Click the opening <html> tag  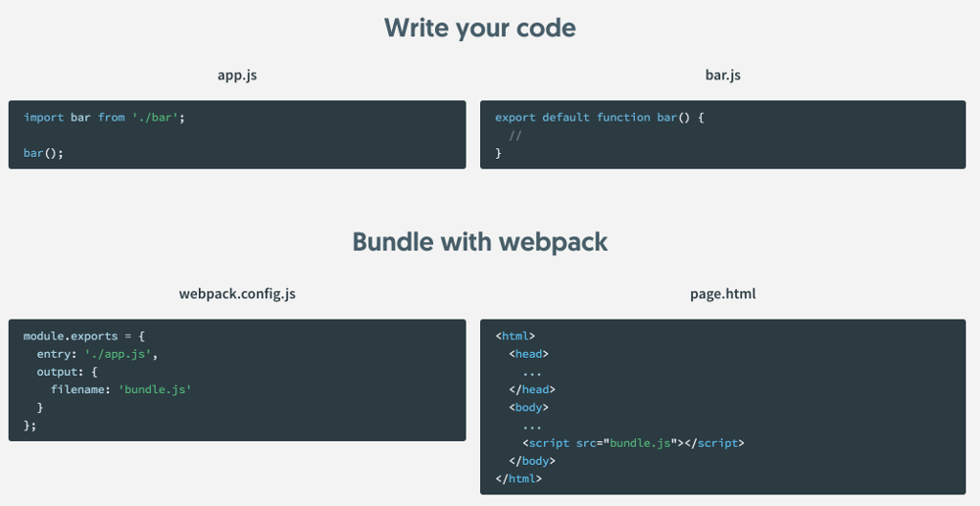(515, 336)
